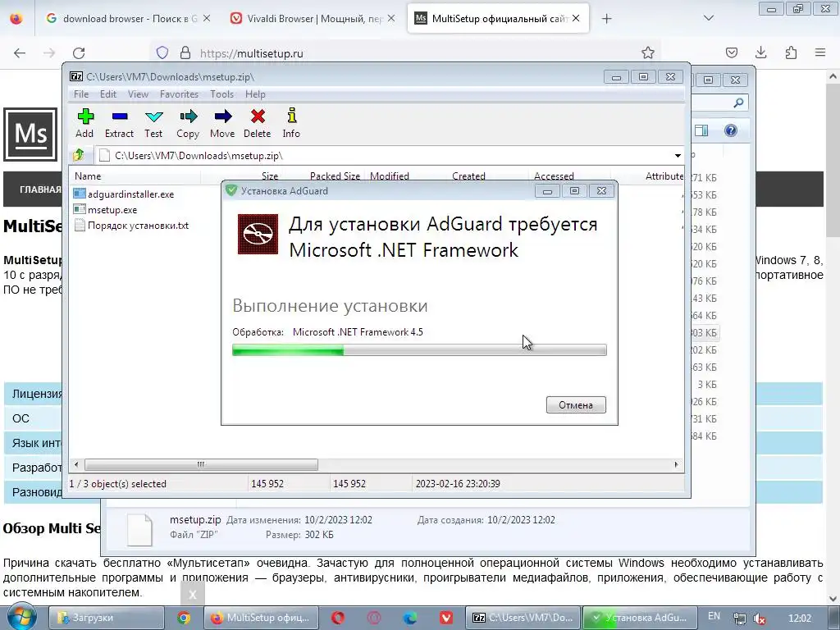Screen dimensions: 840x630
Task: Go up one folder level in 7-Zip
Action: pyautogui.click(x=79, y=155)
